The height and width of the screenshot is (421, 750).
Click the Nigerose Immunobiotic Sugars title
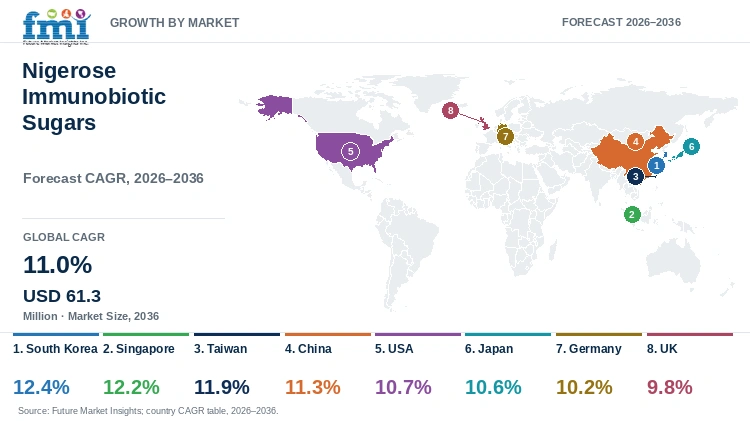94,96
